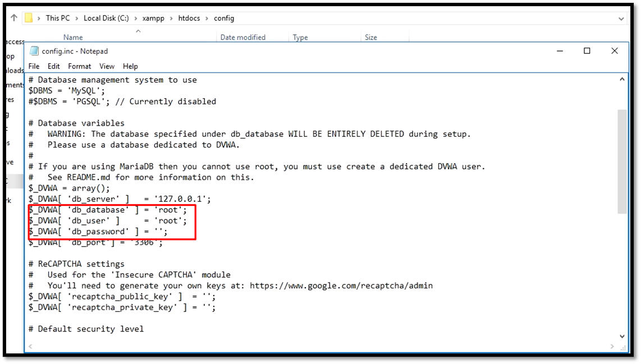This screenshot has width=641, height=364.
Task: Open the File menu in Notepad
Action: [33, 66]
